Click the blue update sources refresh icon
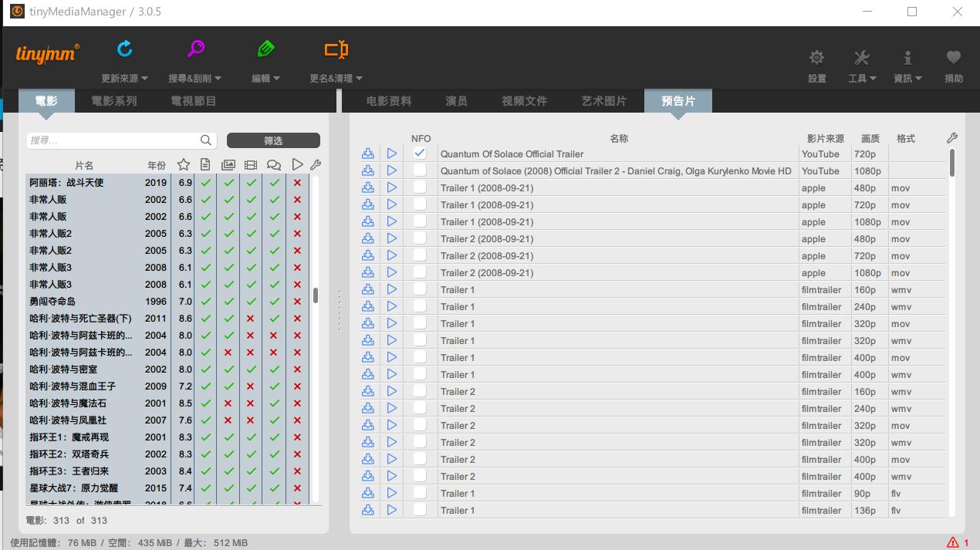This screenshot has width=980, height=550. pos(125,50)
